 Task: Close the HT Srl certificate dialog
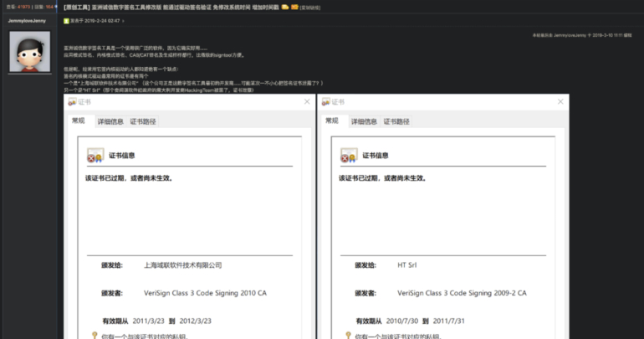560,101
